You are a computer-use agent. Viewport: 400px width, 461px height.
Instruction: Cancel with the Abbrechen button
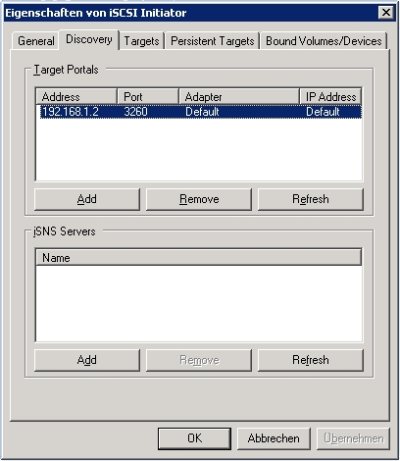[x=273, y=438]
